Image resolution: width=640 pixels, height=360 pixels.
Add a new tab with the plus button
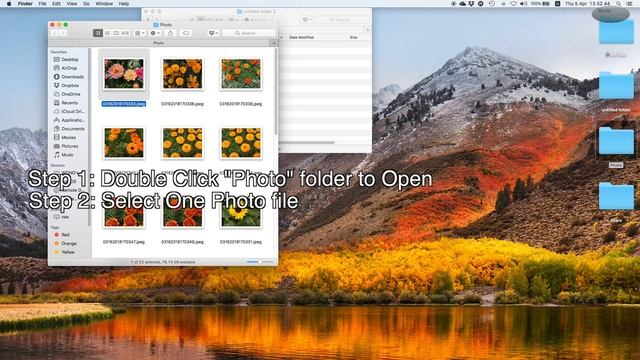click(x=274, y=43)
